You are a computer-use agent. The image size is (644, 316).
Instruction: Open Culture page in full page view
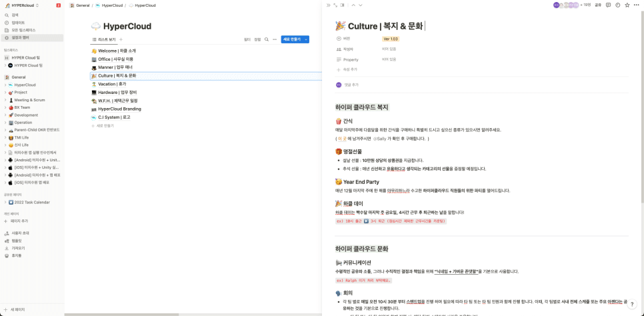pyautogui.click(x=335, y=5)
